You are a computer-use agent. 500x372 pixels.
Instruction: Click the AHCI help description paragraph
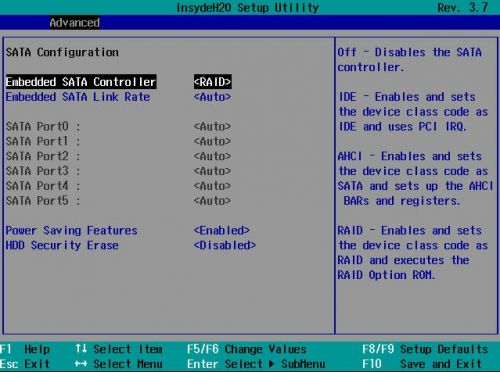[x=415, y=178]
